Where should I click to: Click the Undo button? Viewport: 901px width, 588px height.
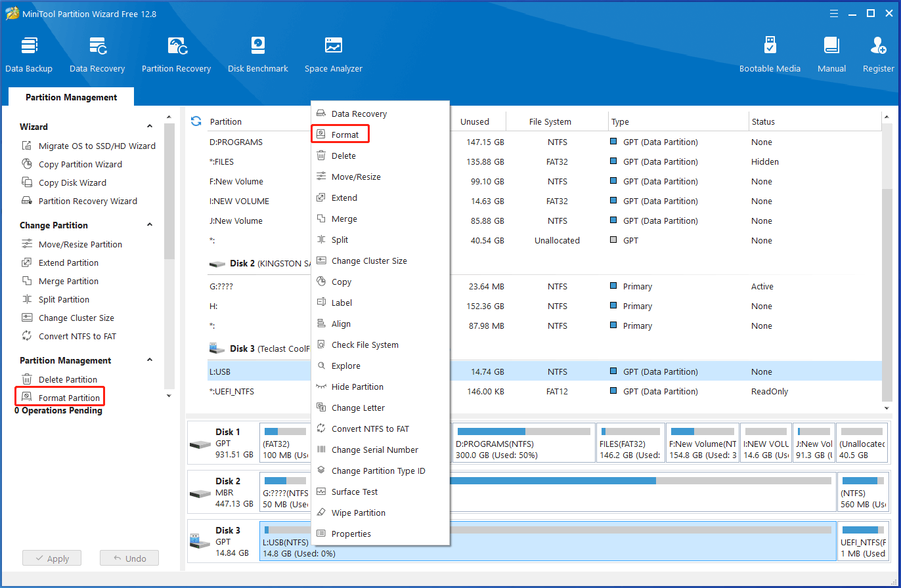pos(129,558)
